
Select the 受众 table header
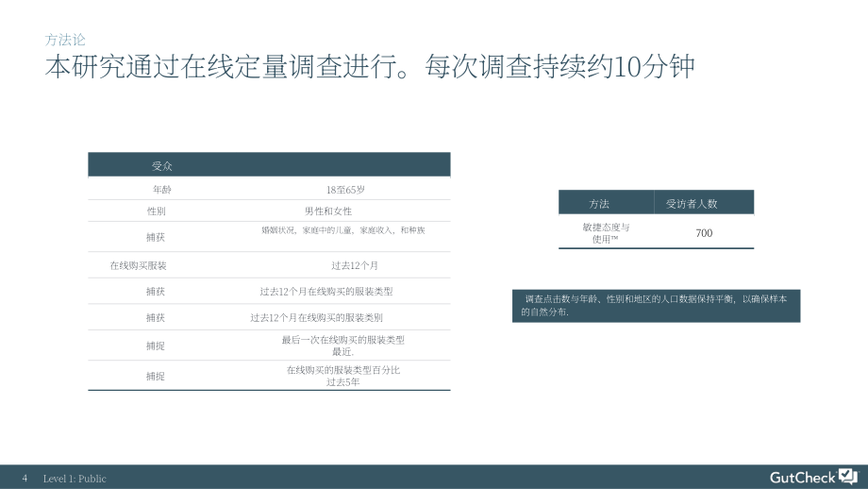[x=162, y=165]
